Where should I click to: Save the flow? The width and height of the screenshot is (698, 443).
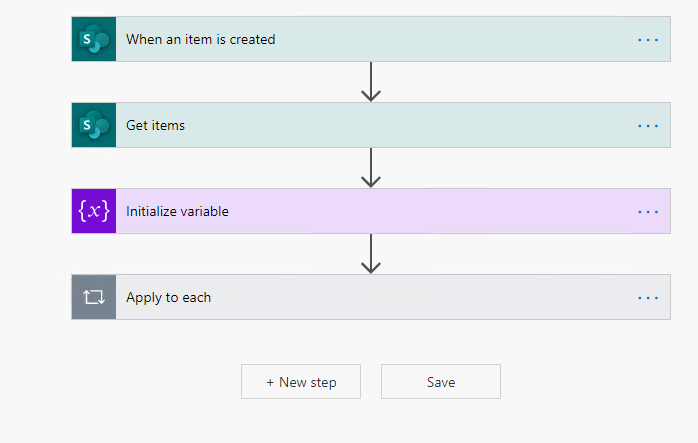(440, 382)
